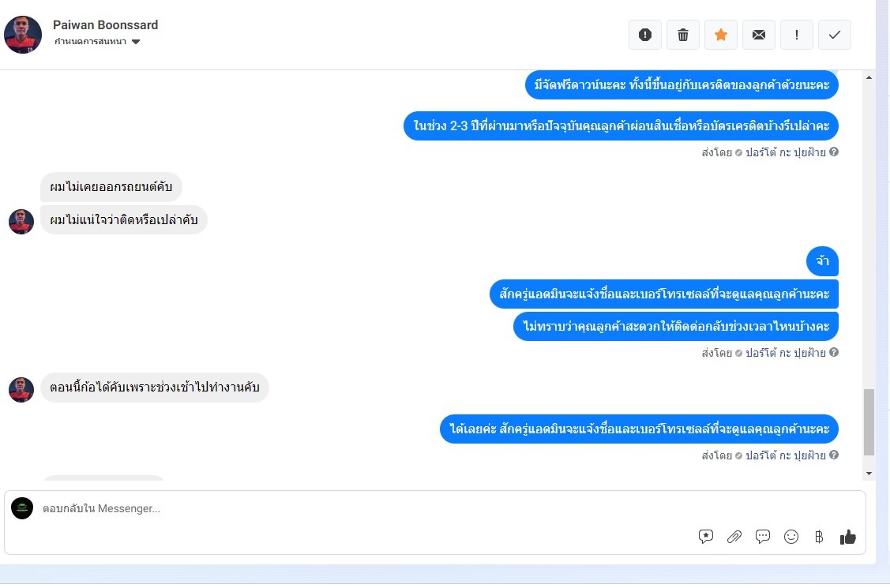Click the chat scrollbar down arrow

869,474
